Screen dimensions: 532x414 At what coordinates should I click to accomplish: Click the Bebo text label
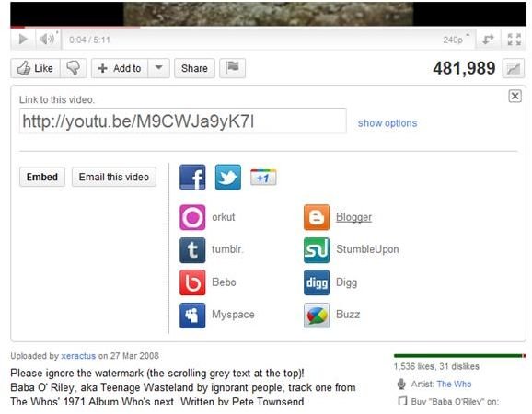[x=224, y=282]
